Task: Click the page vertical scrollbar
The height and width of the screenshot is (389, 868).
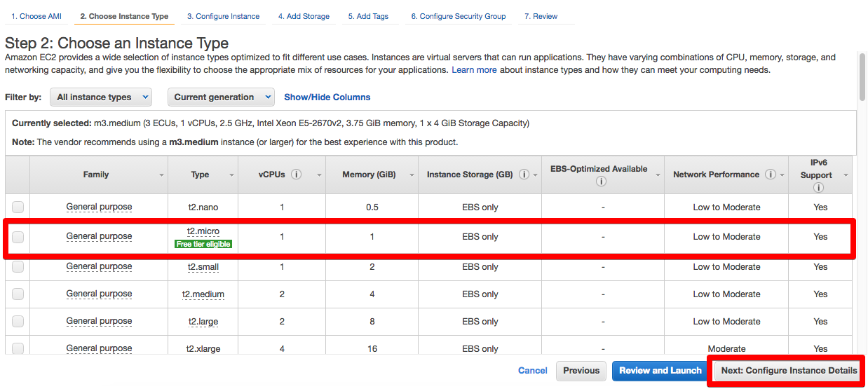Action: [862, 77]
